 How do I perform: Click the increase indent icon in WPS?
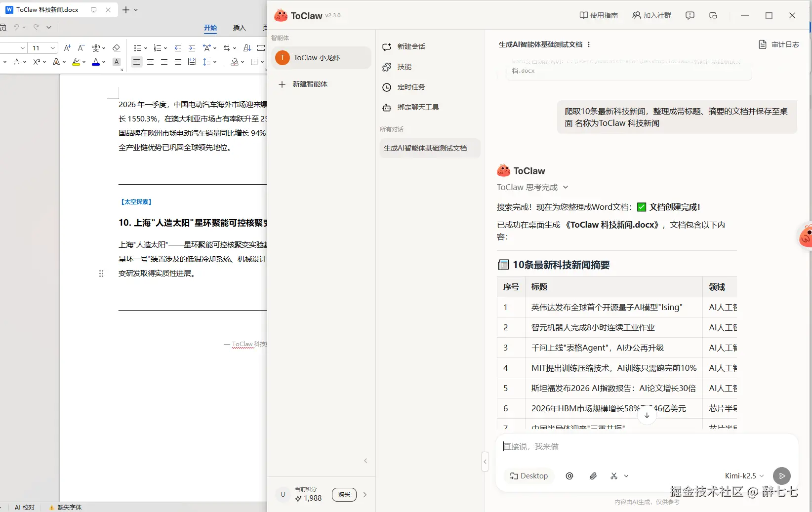pos(192,48)
